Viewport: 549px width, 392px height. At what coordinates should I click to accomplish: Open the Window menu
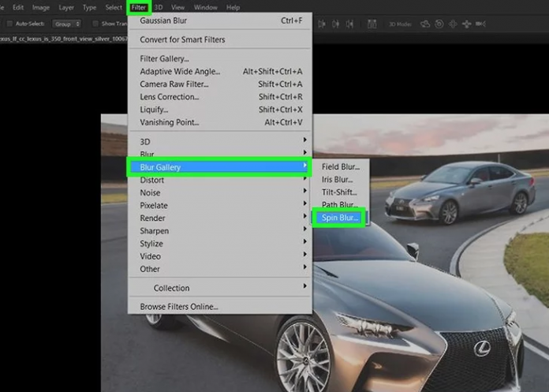(205, 7)
